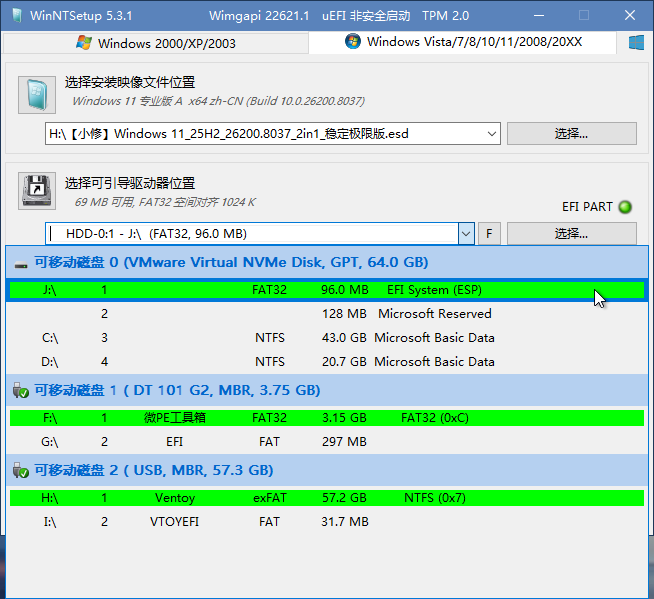
Task: Click the TPM 2.0 title bar text
Action: click(445, 16)
